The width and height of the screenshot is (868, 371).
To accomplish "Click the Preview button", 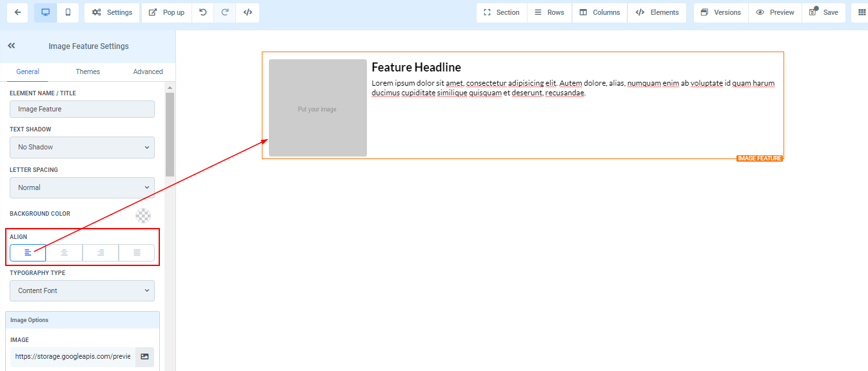I will (x=775, y=12).
